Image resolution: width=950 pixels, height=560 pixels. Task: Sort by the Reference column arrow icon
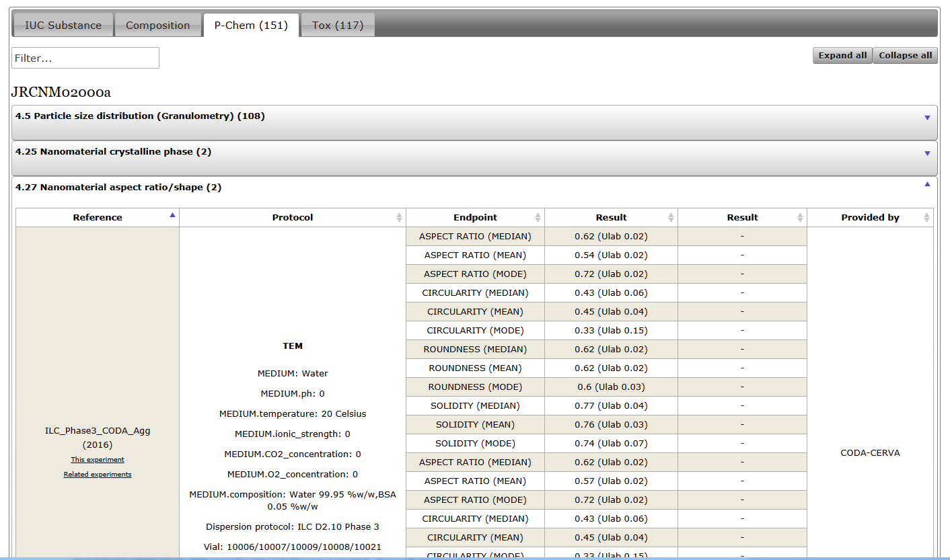172,215
